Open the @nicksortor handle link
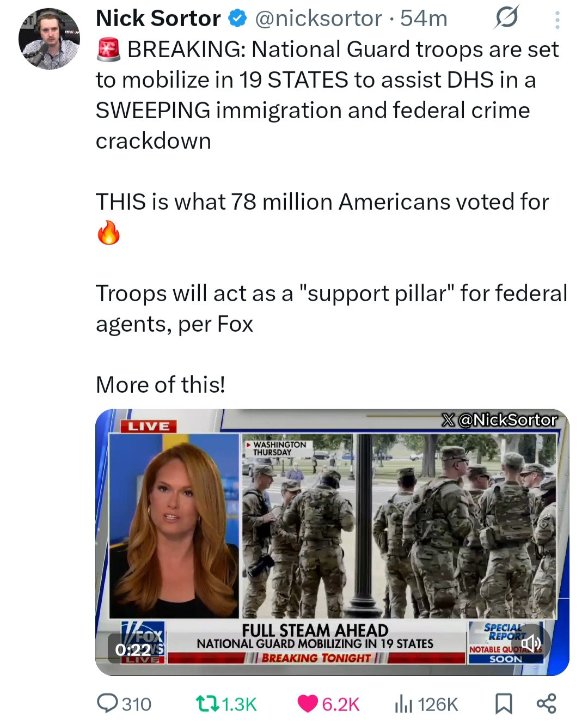This screenshot has height=724, width=588. (318, 19)
